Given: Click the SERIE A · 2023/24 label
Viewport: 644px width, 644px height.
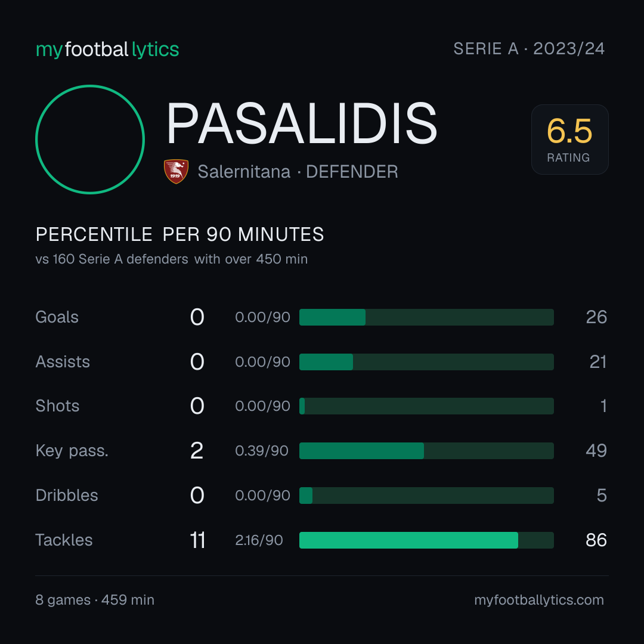Looking at the screenshot, I should 529,48.
